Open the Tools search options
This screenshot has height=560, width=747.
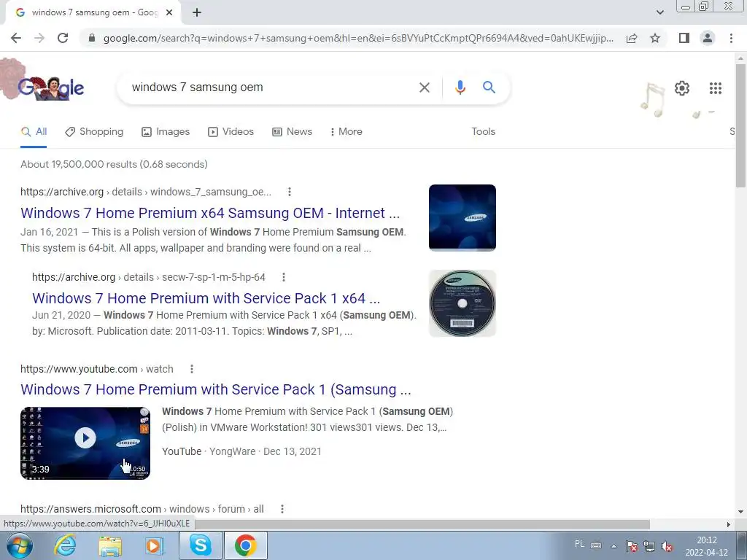click(x=483, y=132)
